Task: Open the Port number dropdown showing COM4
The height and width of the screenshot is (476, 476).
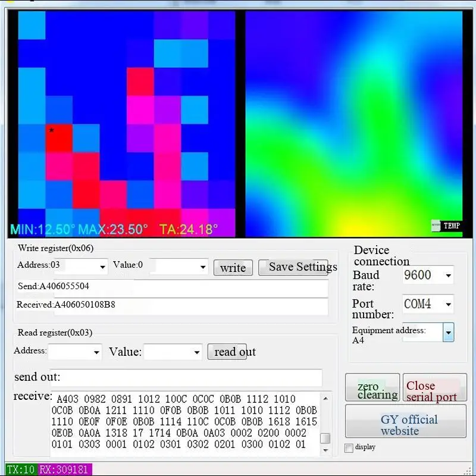Action: click(448, 304)
